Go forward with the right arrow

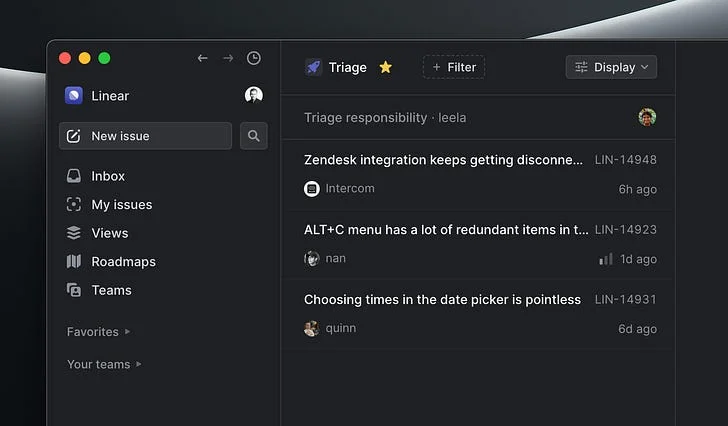tap(228, 58)
